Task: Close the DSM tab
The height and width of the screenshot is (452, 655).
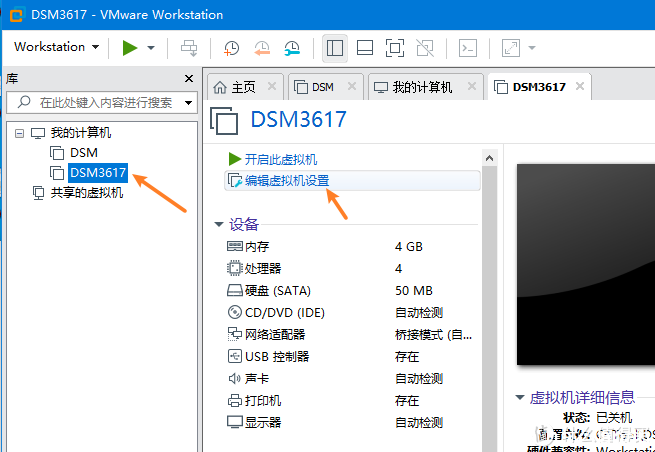Action: (x=352, y=86)
